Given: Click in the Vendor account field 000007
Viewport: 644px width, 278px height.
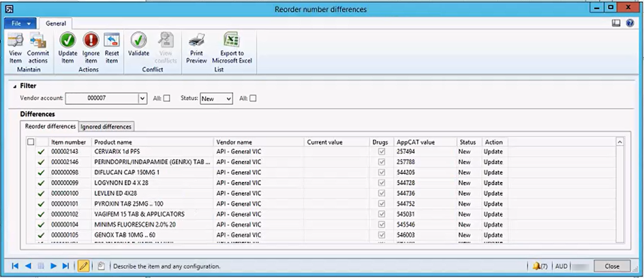Looking at the screenshot, I should coord(102,99).
